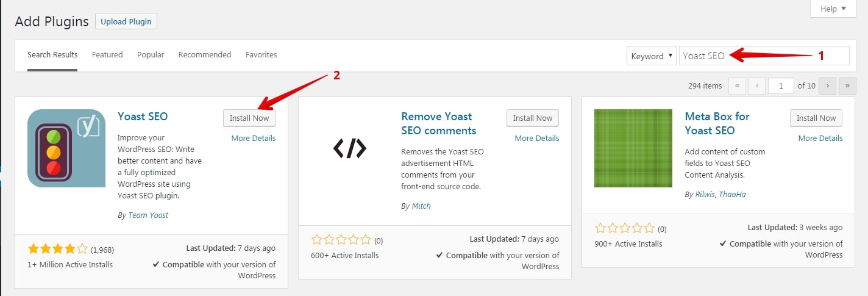Click the Yoast SEO traffic light plugin icon
This screenshot has height=296, width=868.
66,148
